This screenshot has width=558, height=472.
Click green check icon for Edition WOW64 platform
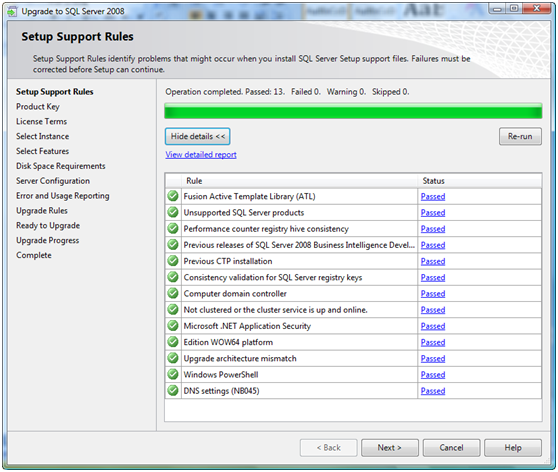pyautogui.click(x=173, y=342)
